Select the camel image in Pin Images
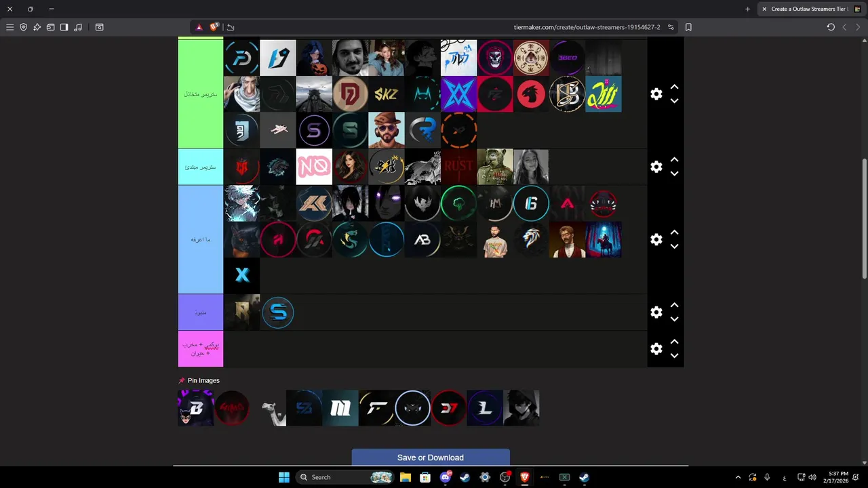The height and width of the screenshot is (488, 868). pos(268,408)
